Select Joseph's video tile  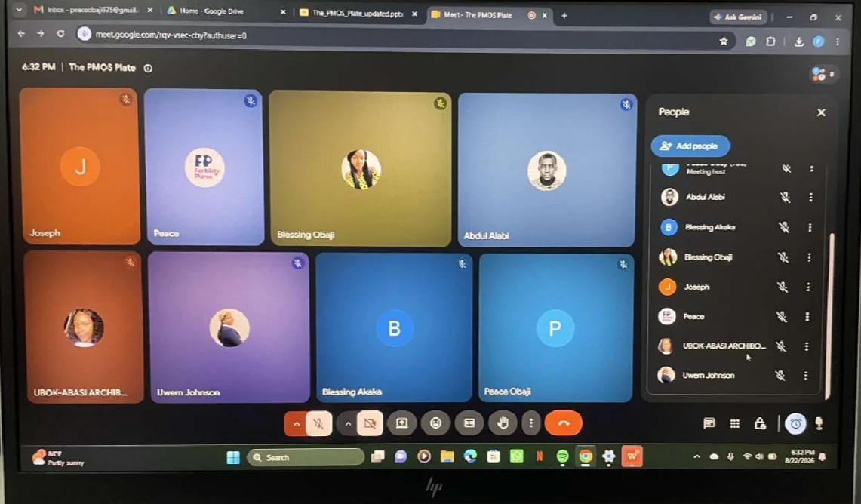coord(80,166)
